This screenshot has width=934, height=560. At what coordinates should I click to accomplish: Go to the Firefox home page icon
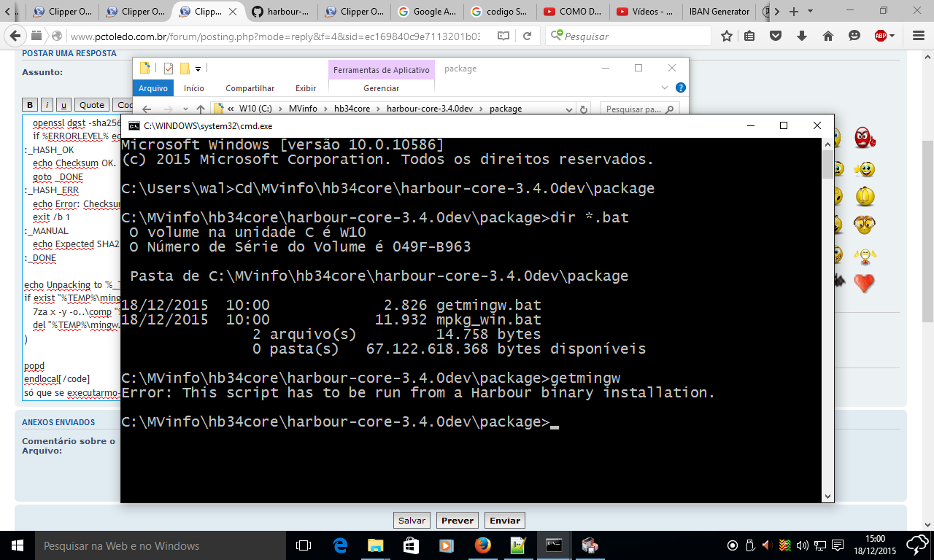point(828,36)
